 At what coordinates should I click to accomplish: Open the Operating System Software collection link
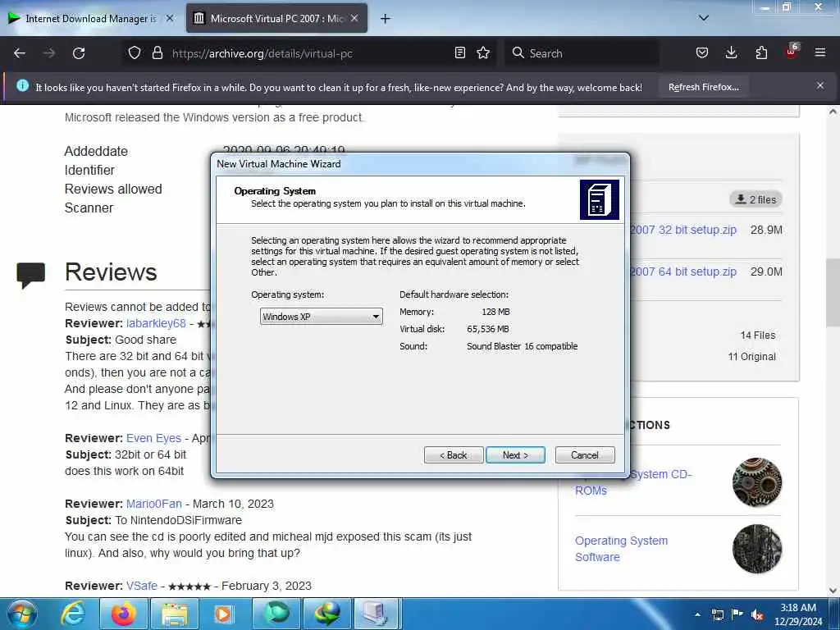(x=622, y=549)
